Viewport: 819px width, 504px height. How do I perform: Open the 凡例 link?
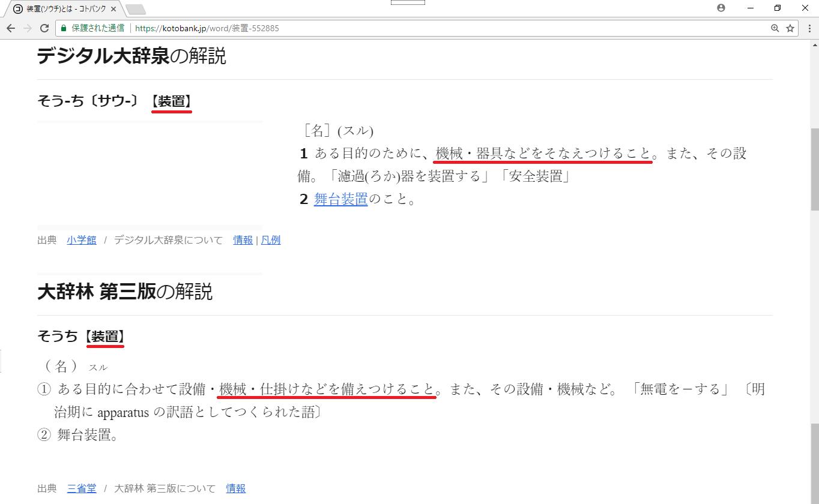271,240
